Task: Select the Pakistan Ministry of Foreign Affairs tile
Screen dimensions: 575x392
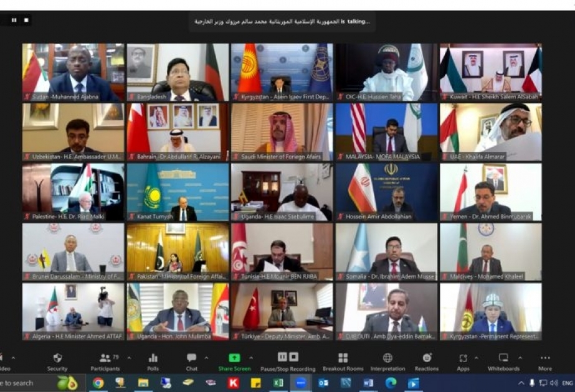Action: click(178, 251)
